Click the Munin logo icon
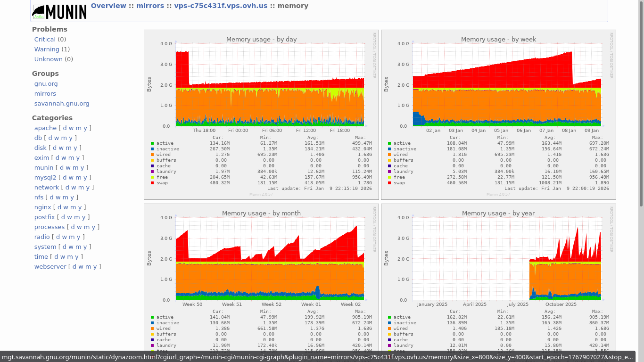The width and height of the screenshot is (644, 362). (59, 12)
